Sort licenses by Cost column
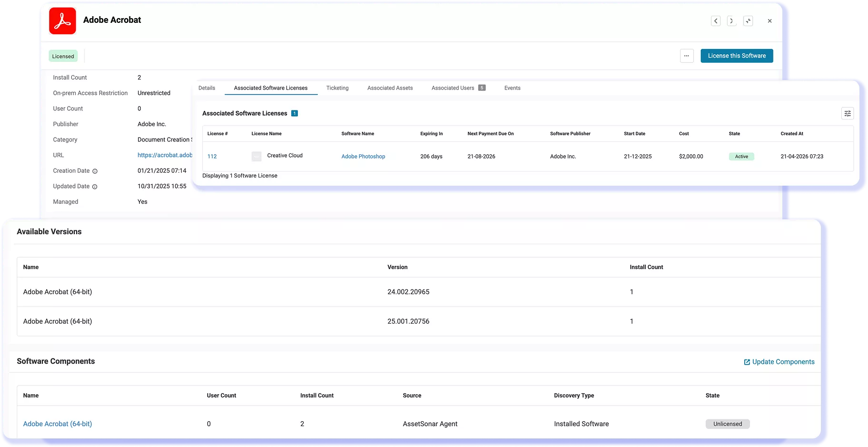This screenshot has height=447, width=868. coord(684,134)
